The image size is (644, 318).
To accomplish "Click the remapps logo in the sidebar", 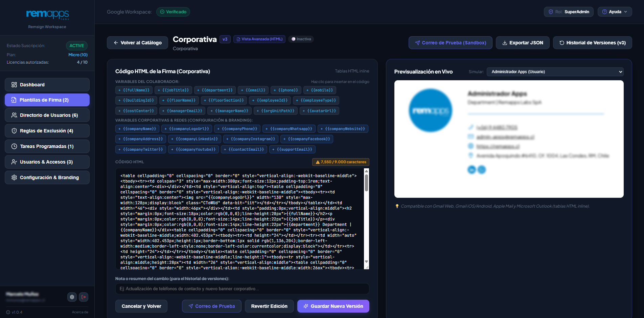I will coord(47,14).
